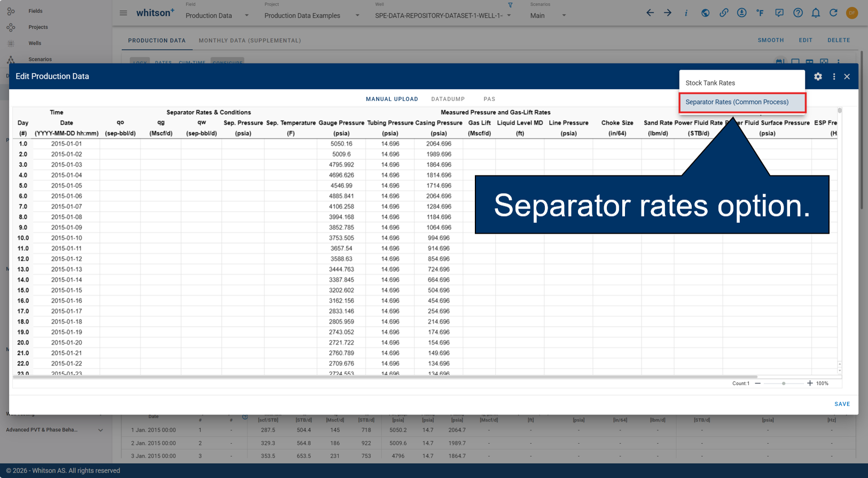Open the hamburger menu beside whitson+ logo
Screen dimensions: 868x478
[123, 13]
